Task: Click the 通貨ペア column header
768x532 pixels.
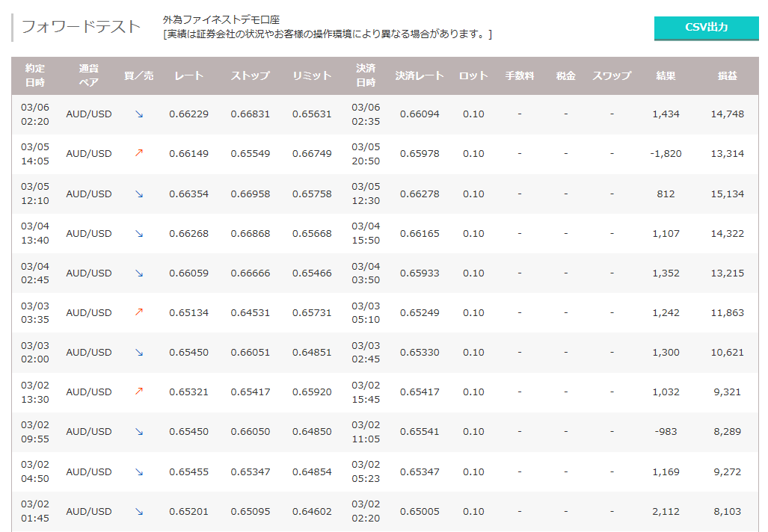Action: 89,75
